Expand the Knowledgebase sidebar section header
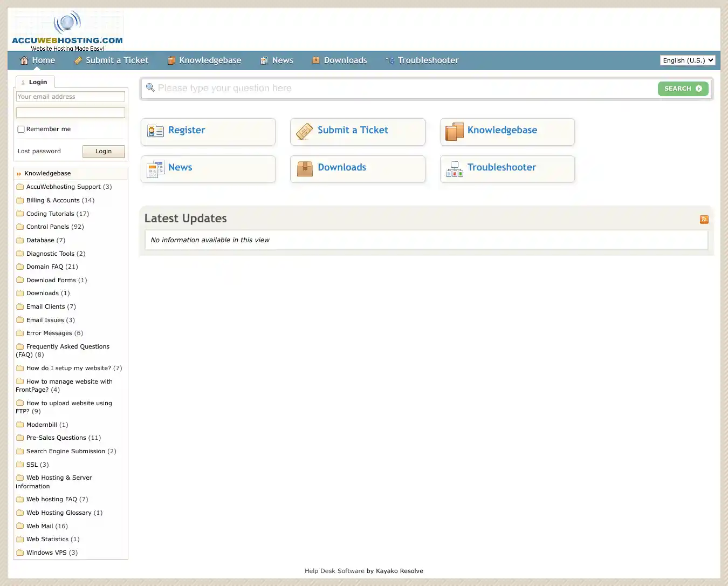728x586 pixels. point(47,173)
